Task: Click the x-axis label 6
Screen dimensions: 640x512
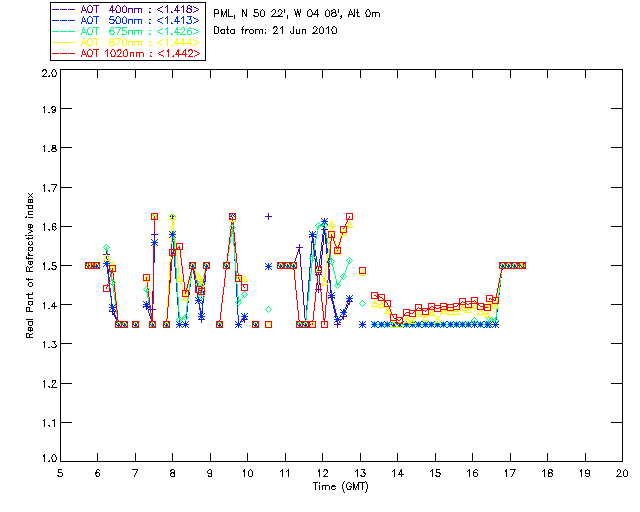Action: point(98,473)
